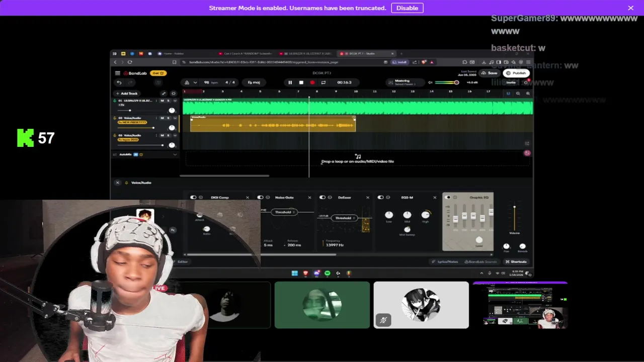The width and height of the screenshot is (644, 362).
Task: Click the pan knob of track 01
Action: [x=172, y=110]
